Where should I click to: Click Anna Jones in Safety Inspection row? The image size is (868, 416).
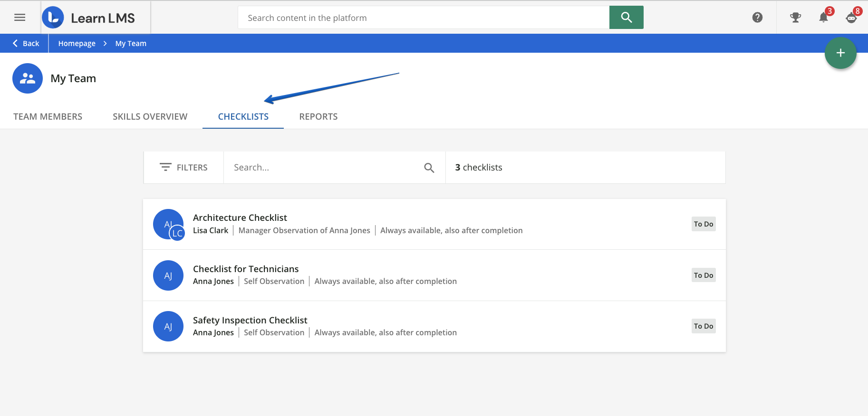(213, 332)
